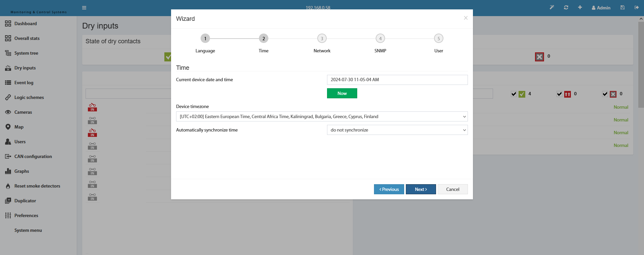644x255 pixels.
Task: Go to wizard step 3 Network
Action: [322, 39]
